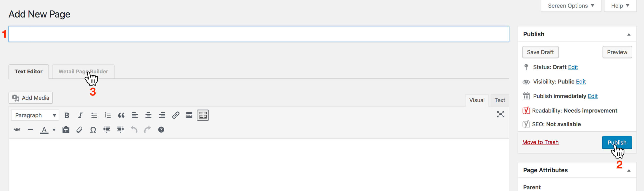Switch editor to the Text tab
Image resolution: width=644 pixels, height=191 pixels.
pyautogui.click(x=500, y=100)
